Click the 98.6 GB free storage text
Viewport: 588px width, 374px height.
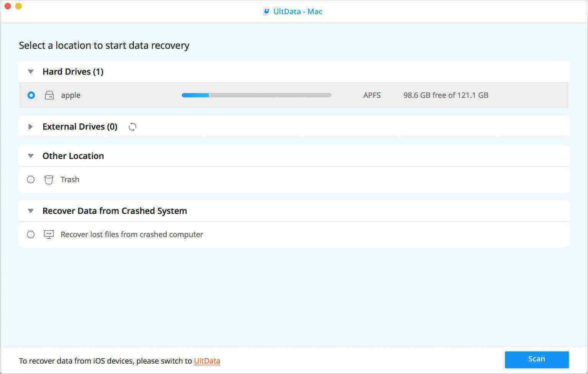click(x=446, y=95)
